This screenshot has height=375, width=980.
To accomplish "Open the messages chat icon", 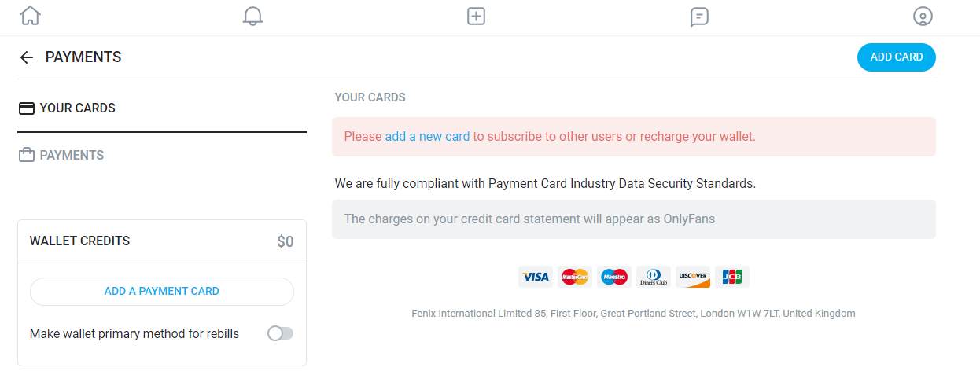I will point(699,17).
